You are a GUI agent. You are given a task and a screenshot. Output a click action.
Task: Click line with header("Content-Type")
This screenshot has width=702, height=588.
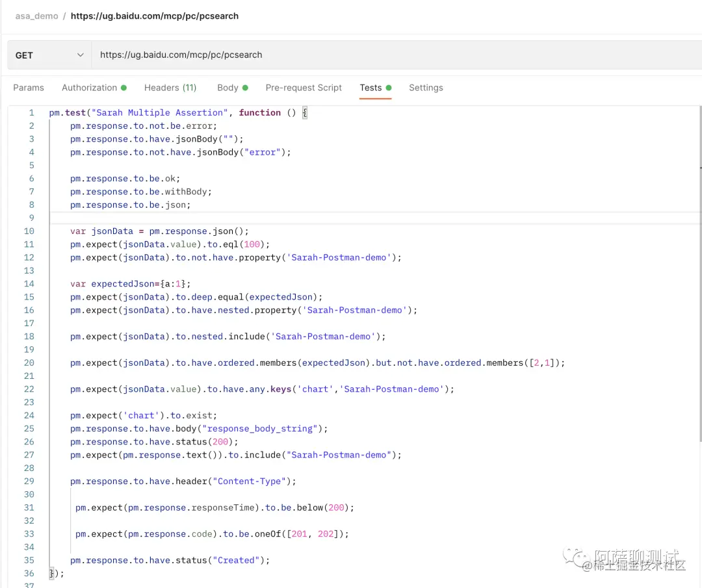click(x=183, y=481)
